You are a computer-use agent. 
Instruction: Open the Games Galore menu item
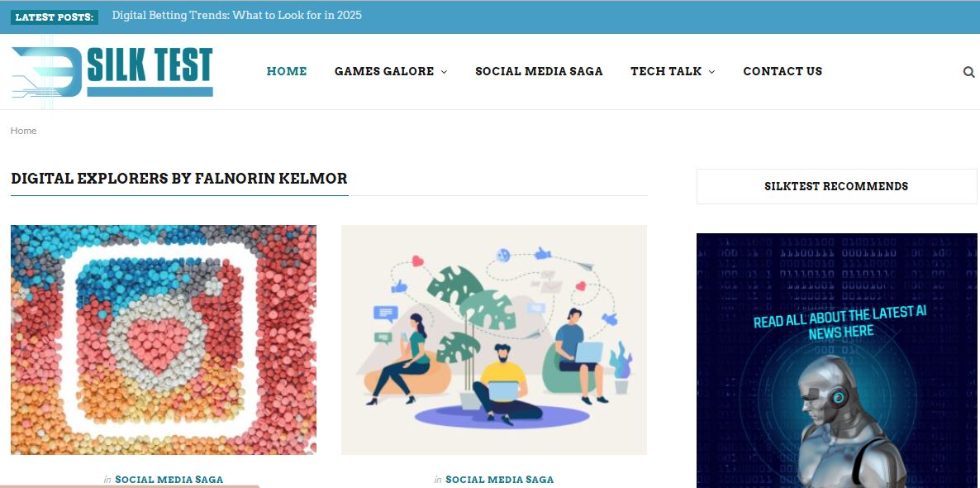coord(384,71)
